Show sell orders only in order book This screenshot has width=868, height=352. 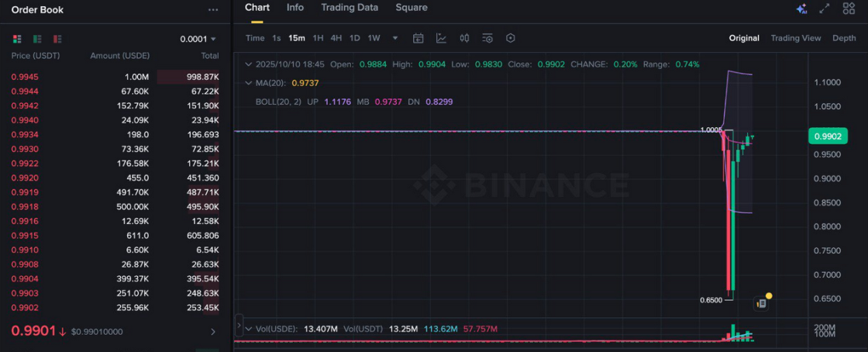point(57,39)
